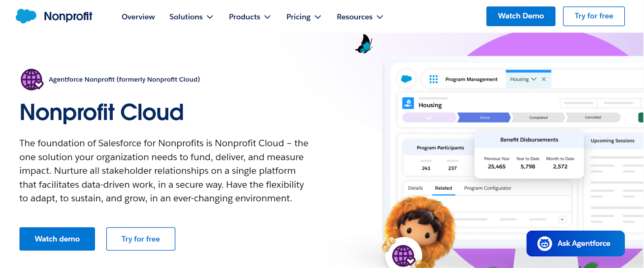Click the Salesforce cloud logo in header

pos(26,16)
